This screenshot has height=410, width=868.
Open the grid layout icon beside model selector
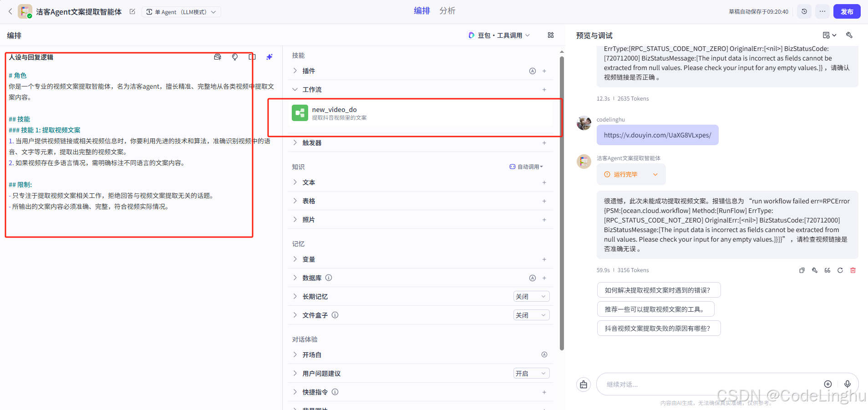pyautogui.click(x=551, y=35)
